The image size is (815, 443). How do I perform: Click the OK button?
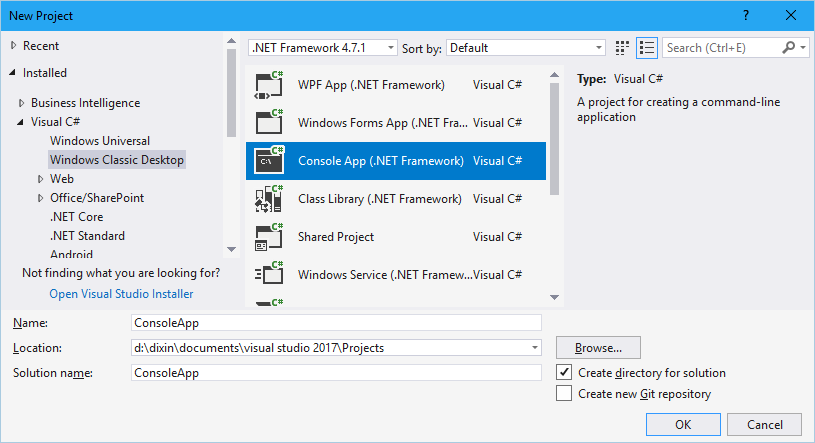point(683,424)
